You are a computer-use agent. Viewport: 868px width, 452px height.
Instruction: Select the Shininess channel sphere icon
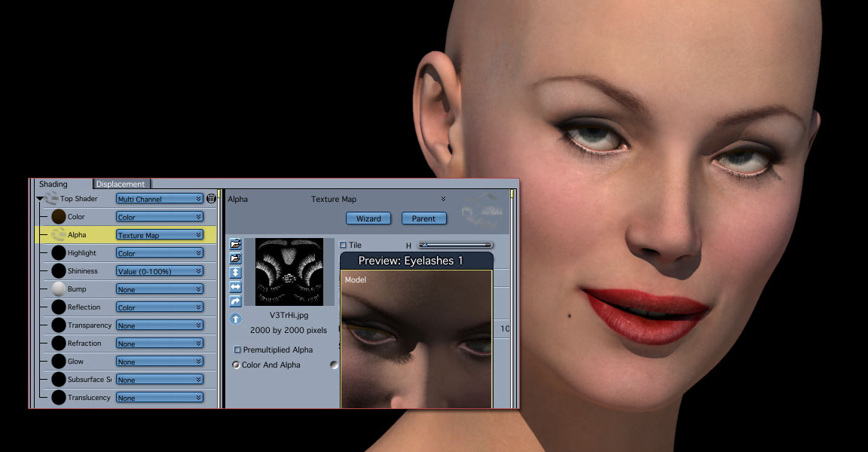point(59,270)
